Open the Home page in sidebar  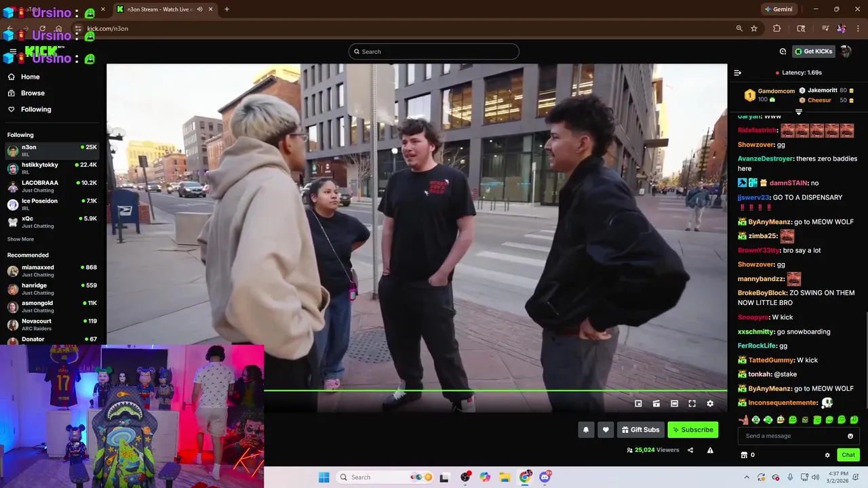(x=31, y=77)
